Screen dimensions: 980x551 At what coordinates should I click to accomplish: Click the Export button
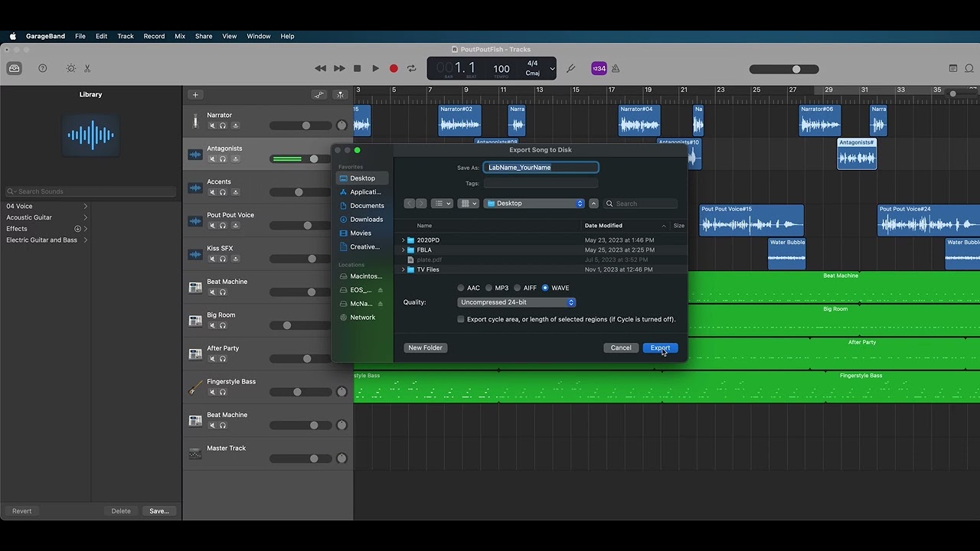coord(660,348)
